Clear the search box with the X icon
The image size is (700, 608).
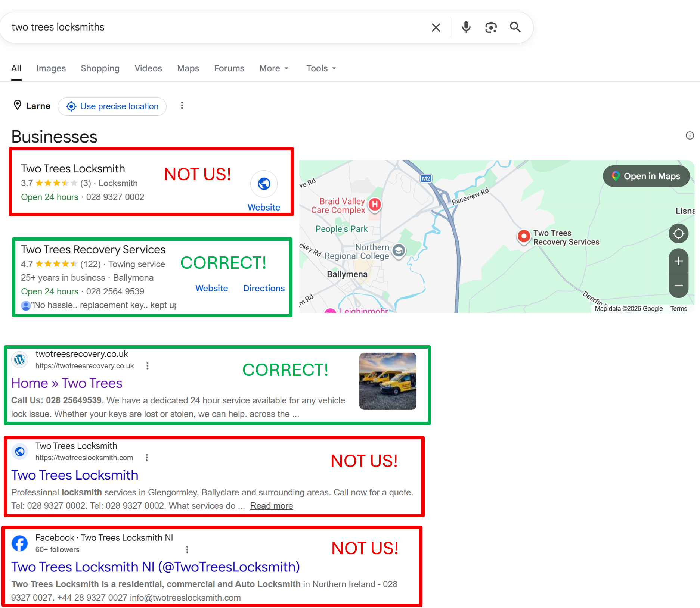[x=436, y=27]
